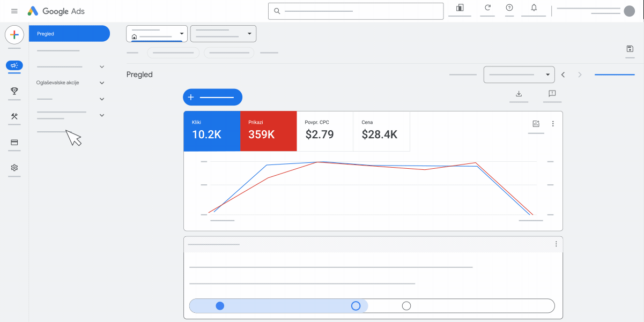Expand the Oglaševalske akcije section

[101, 83]
